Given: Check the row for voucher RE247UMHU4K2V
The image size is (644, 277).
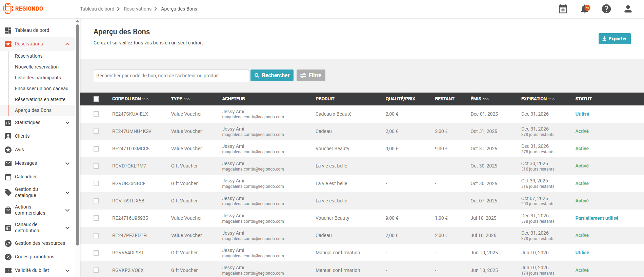Looking at the screenshot, I should pos(96,131).
